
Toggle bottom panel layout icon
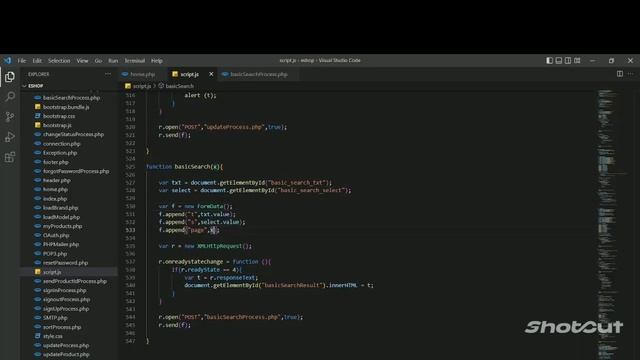(x=559, y=60)
